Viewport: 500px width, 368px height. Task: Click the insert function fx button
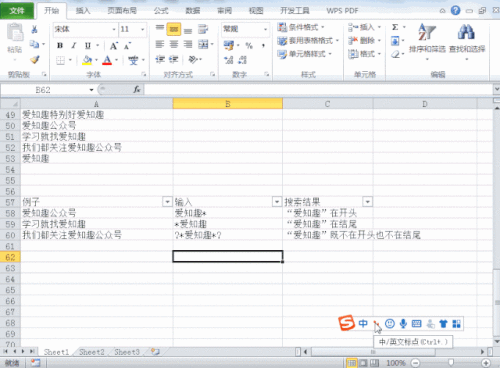pos(137,90)
